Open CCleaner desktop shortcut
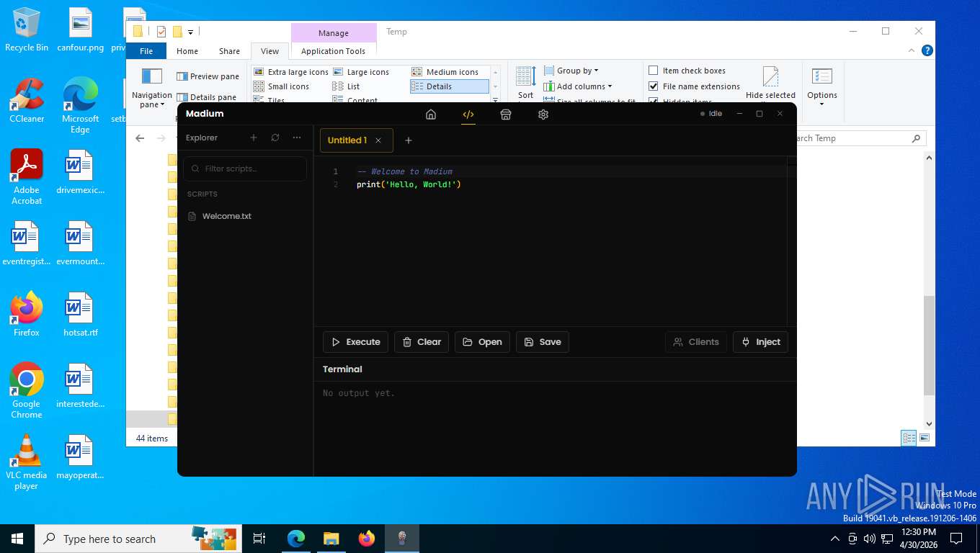This screenshot has width=980, height=553. 27,100
